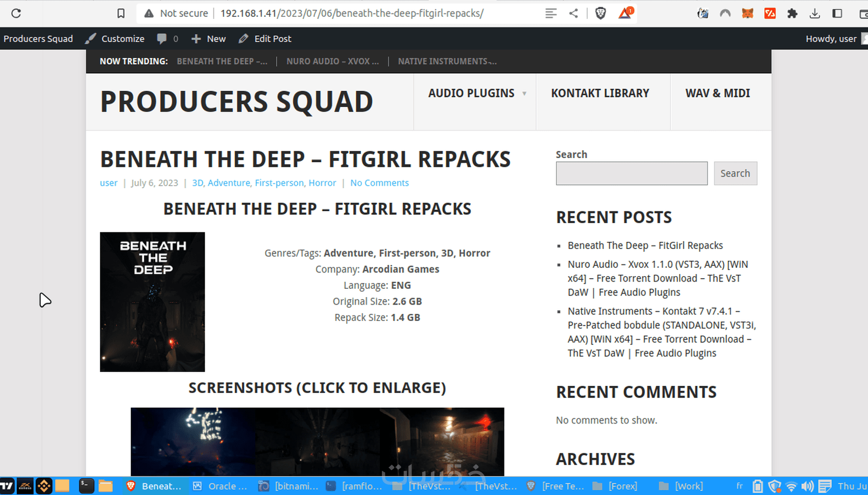Screen dimensions: 868x495
Task: Open the penguin extension icon
Action: pyautogui.click(x=703, y=13)
